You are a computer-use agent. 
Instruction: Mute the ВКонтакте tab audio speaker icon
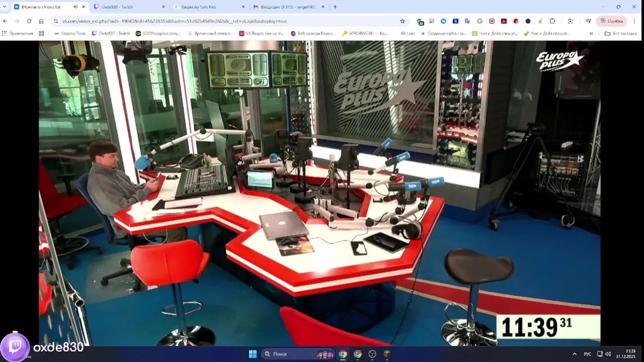tap(75, 7)
